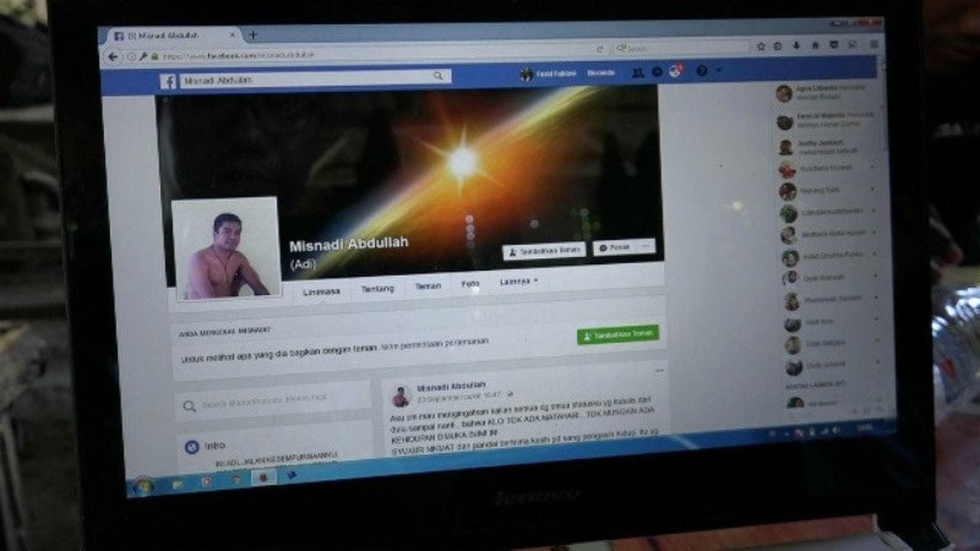
Task: Open post options menu on Misnadi's post
Action: (658, 371)
